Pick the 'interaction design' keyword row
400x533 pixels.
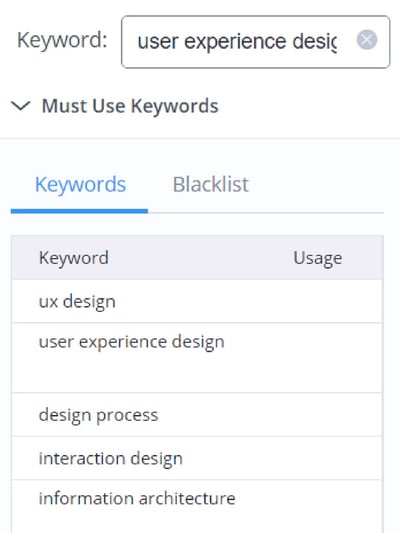[x=197, y=458]
